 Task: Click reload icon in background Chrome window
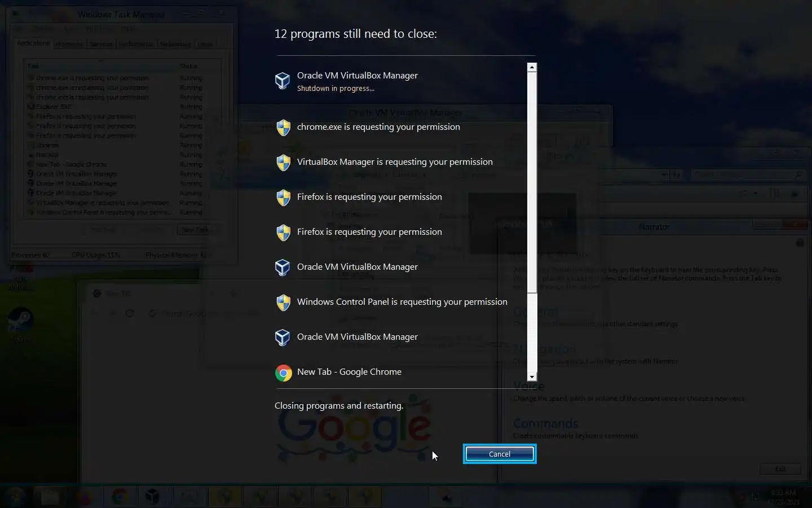[130, 313]
